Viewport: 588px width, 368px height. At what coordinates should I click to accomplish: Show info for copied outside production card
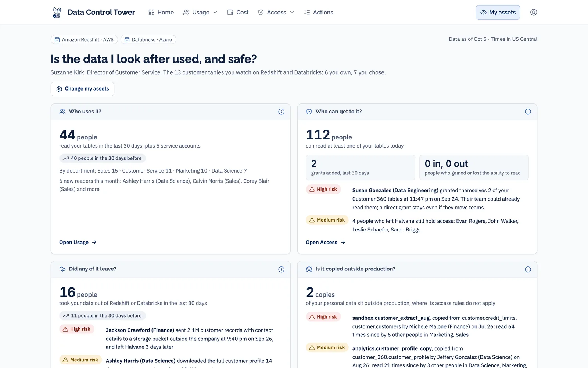click(x=528, y=269)
